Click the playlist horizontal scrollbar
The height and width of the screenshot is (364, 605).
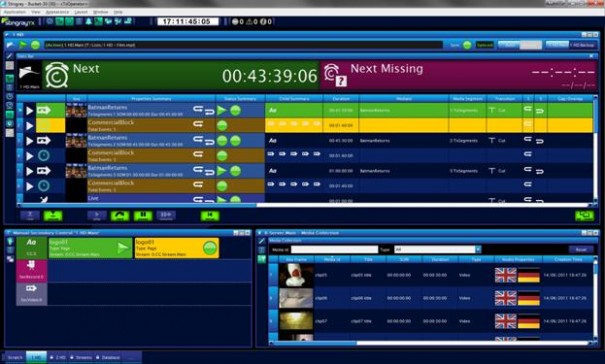306,205
